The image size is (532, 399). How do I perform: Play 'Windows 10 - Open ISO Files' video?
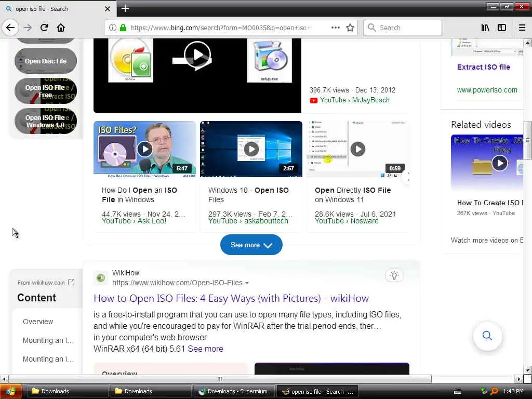[251, 149]
